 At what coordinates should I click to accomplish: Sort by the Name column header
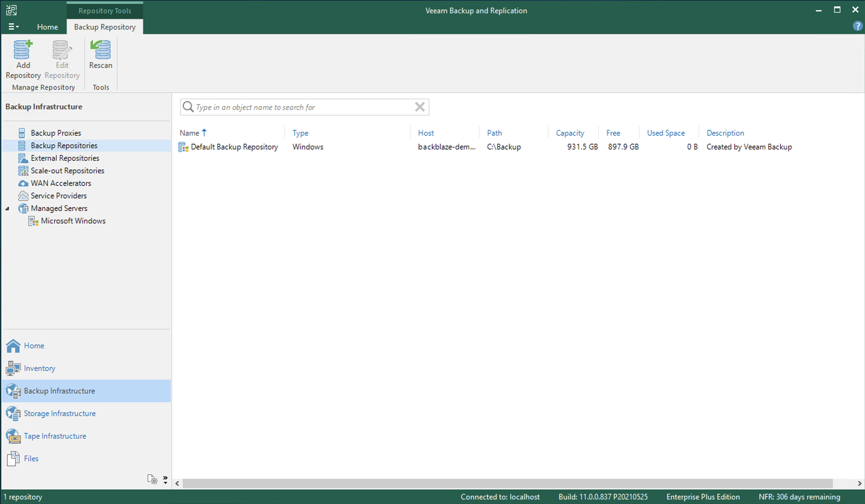(x=190, y=133)
